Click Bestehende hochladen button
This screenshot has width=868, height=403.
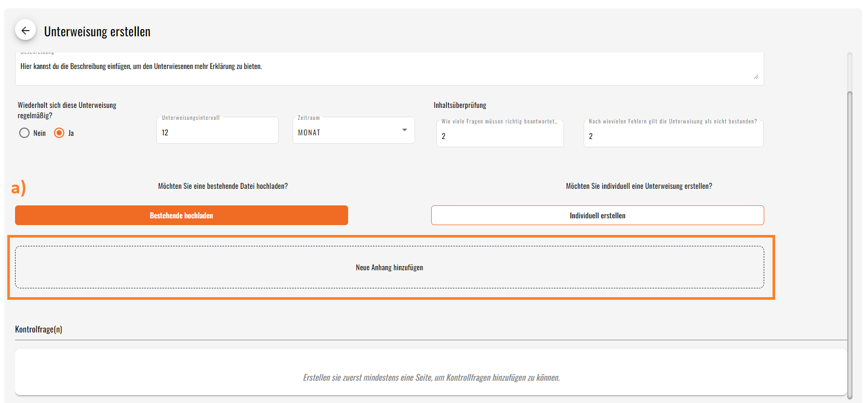coord(182,215)
